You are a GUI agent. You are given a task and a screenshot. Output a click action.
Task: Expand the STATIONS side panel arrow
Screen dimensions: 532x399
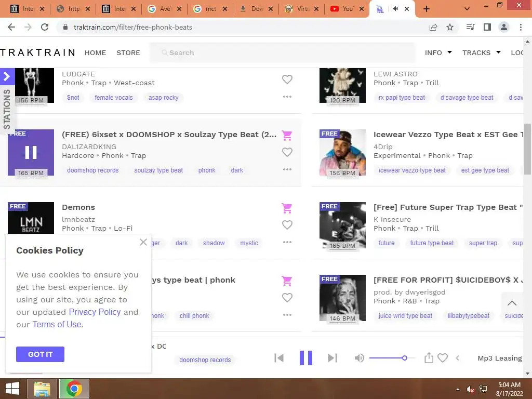(7, 77)
